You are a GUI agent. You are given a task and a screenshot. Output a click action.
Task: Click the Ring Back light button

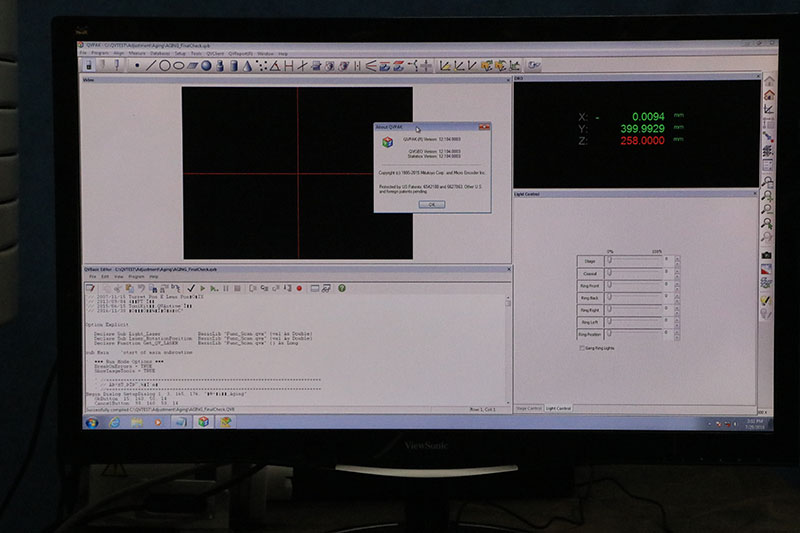tap(590, 298)
